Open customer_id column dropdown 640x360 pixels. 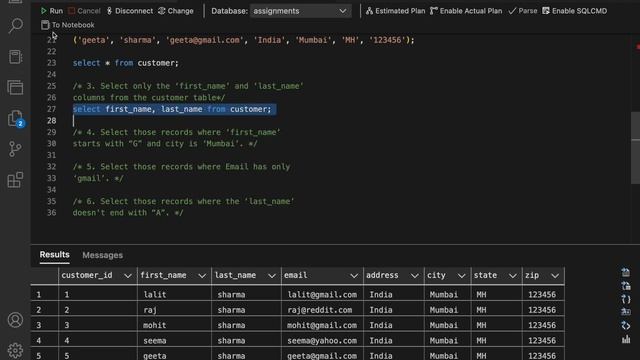pos(128,276)
